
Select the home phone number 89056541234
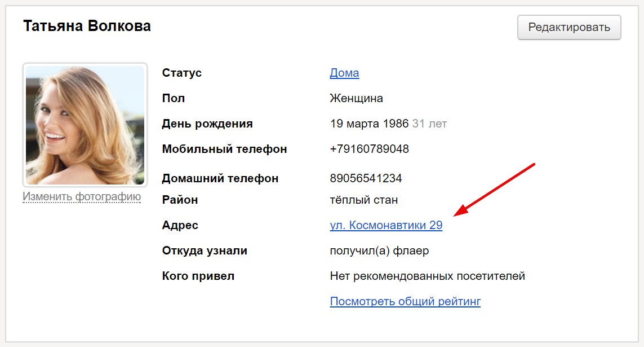click(366, 178)
